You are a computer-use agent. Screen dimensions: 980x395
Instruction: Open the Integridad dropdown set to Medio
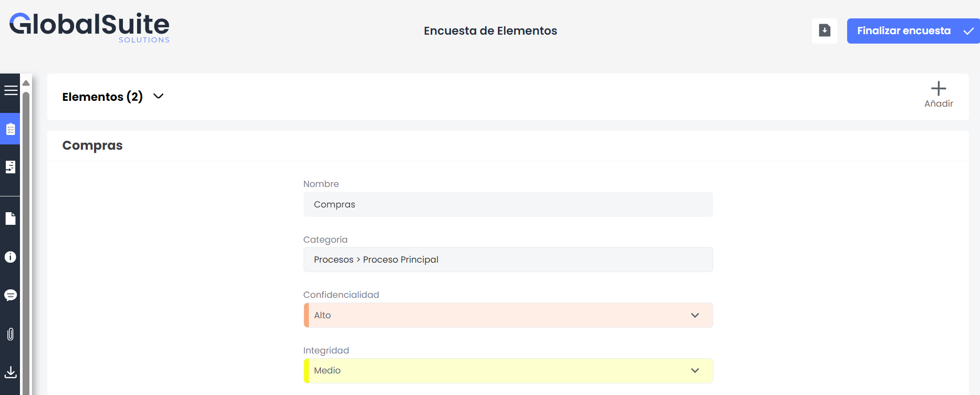tap(508, 371)
